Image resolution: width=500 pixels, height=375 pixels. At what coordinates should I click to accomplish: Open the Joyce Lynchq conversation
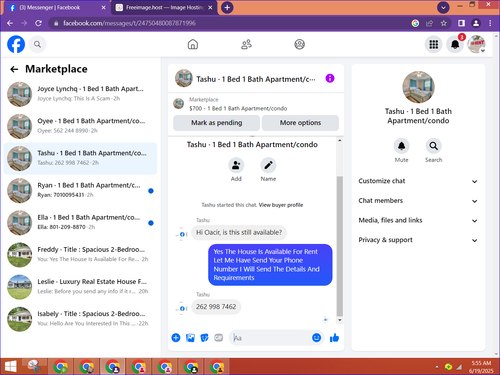(x=80, y=94)
